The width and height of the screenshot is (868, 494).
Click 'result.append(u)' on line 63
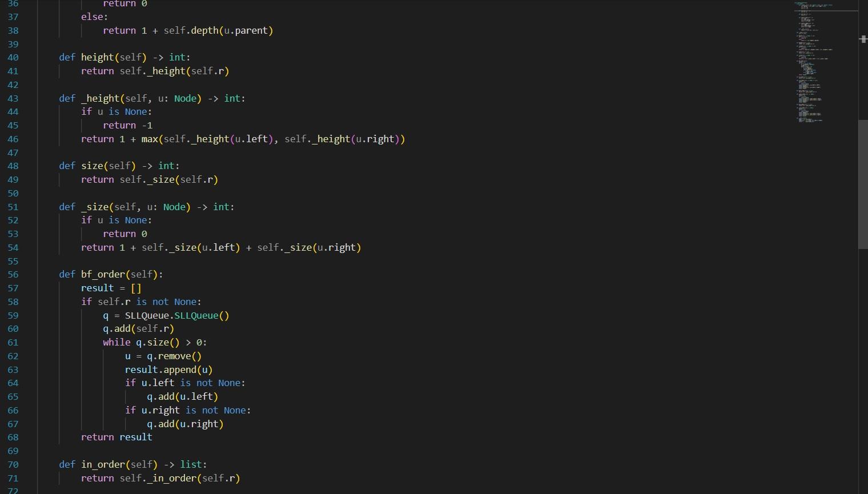[169, 370]
